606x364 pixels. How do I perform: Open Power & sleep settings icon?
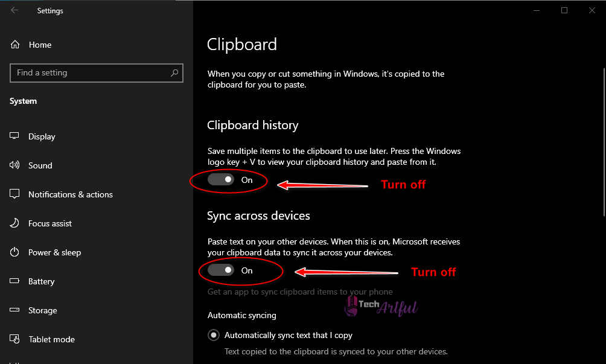[x=14, y=252]
